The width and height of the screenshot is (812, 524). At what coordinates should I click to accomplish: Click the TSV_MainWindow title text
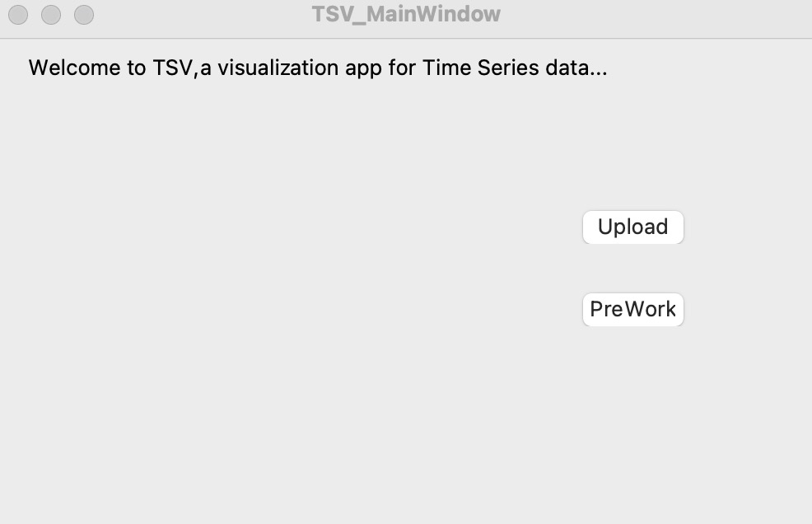click(x=406, y=14)
